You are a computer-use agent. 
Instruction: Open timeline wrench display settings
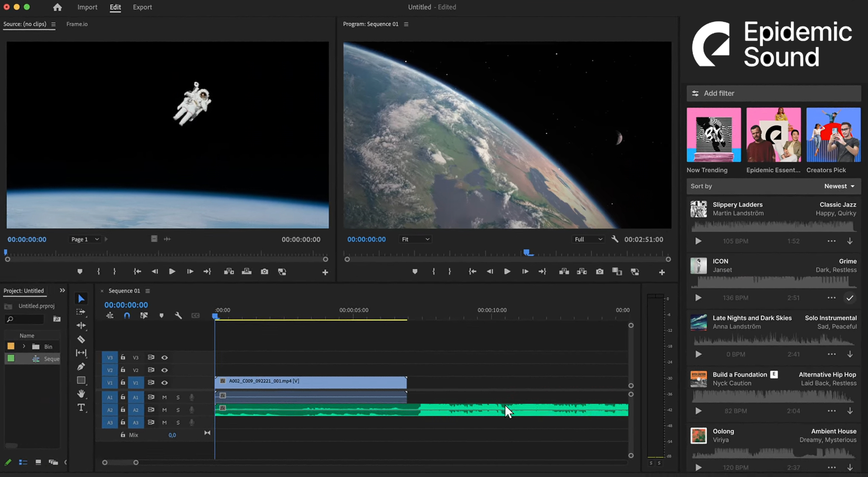[178, 316]
